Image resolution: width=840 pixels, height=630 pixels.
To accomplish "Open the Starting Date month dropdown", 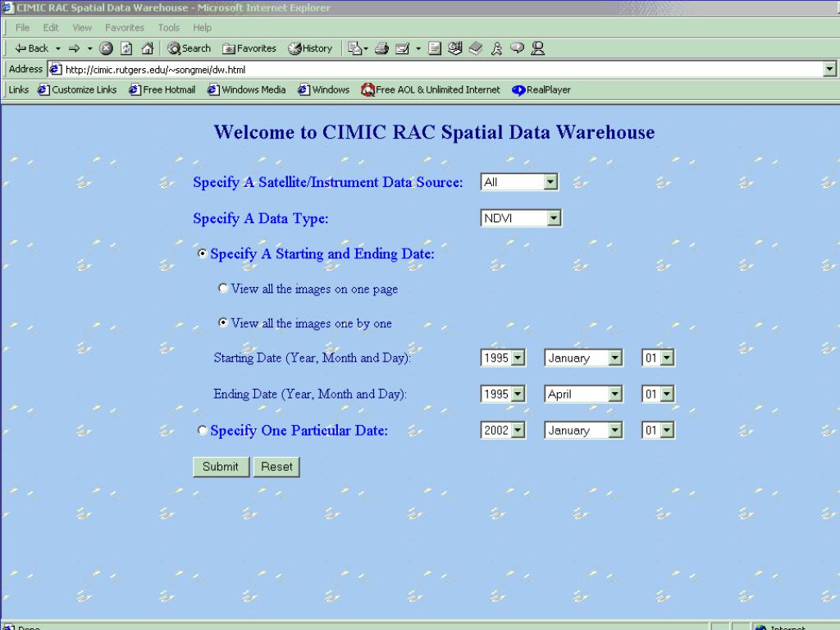I will coord(583,358).
